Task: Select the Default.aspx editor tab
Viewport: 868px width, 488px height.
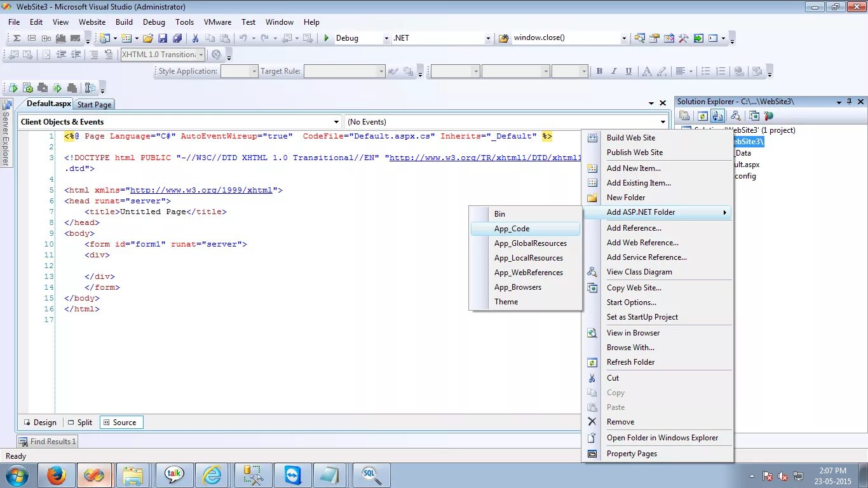Action: click(48, 104)
